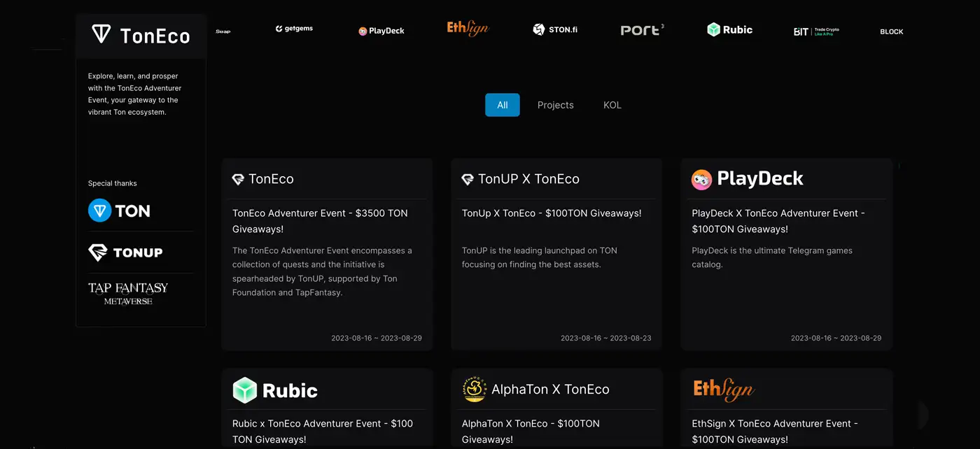
Task: Switch to the KOL tab
Action: [x=612, y=105]
